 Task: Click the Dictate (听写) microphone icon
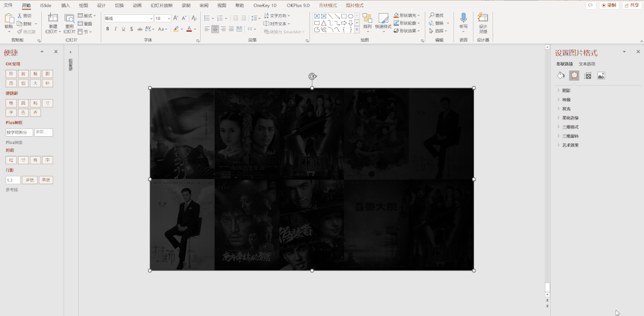pyautogui.click(x=464, y=18)
